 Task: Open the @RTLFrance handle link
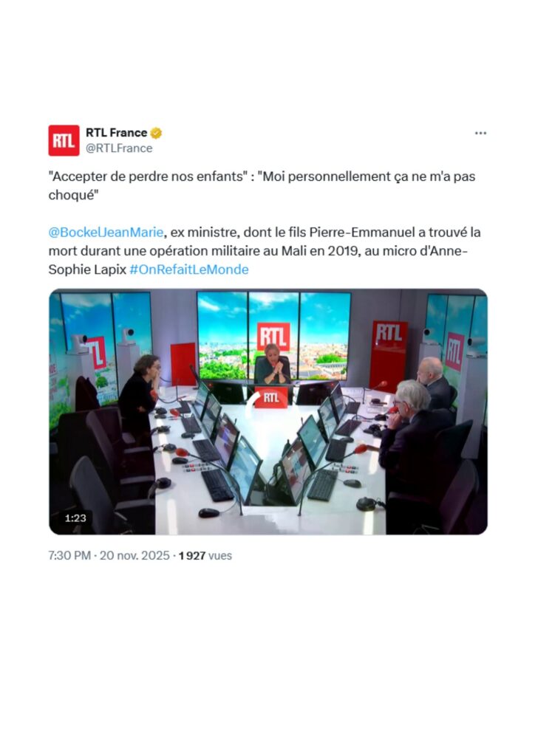point(119,148)
